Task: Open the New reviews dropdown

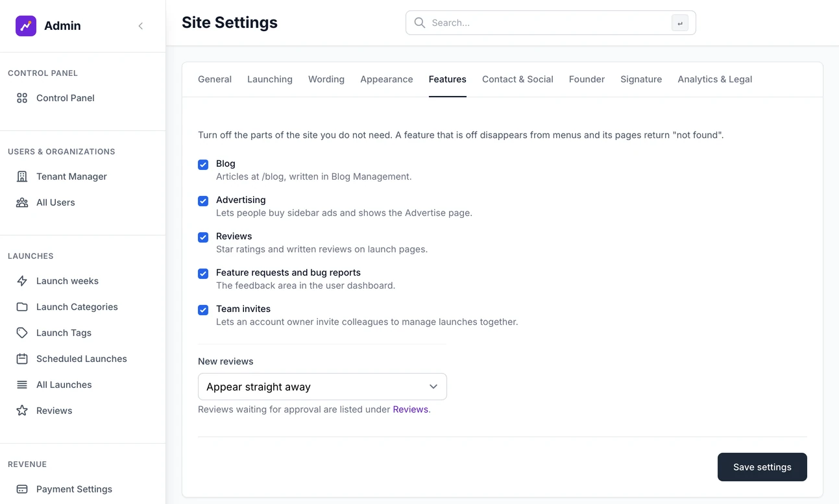Action: (x=322, y=387)
